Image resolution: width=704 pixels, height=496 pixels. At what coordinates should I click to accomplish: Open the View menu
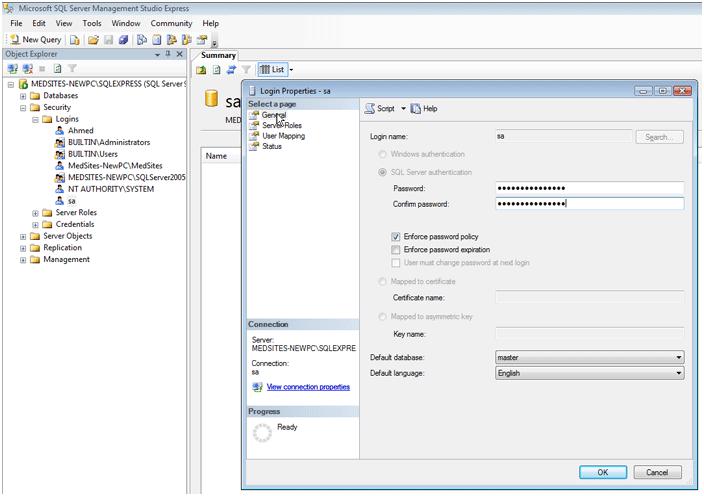coord(64,23)
